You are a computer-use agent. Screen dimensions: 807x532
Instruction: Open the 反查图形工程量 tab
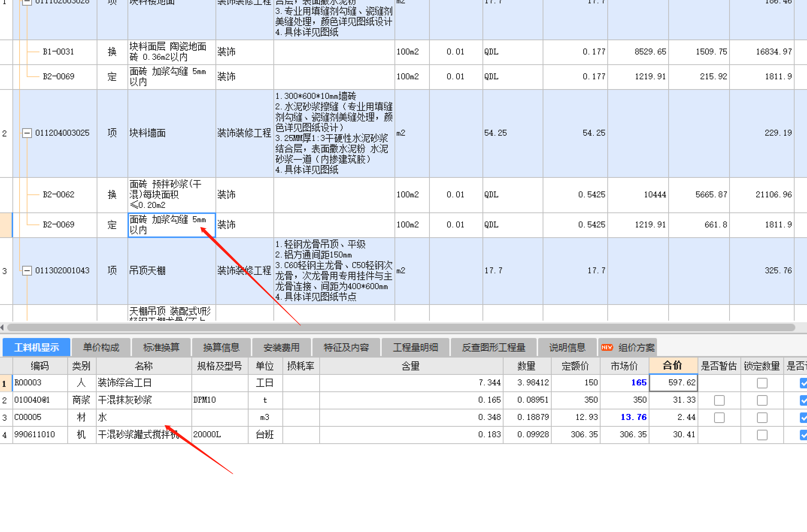(493, 347)
